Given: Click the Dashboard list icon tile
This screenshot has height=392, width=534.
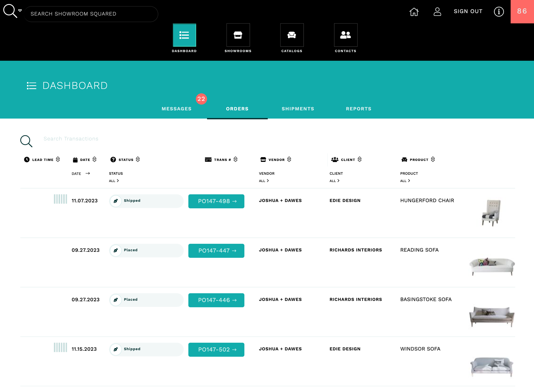Looking at the screenshot, I should 184,35.
